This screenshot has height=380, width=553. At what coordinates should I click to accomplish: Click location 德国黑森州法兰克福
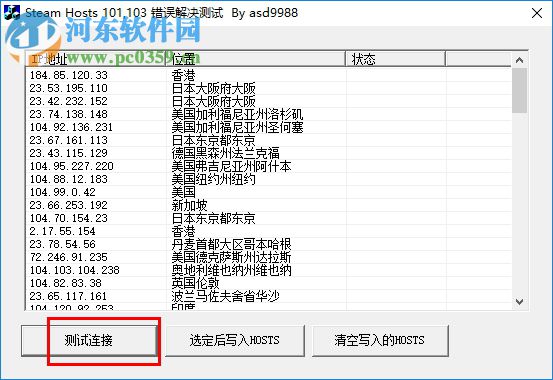[226, 153]
